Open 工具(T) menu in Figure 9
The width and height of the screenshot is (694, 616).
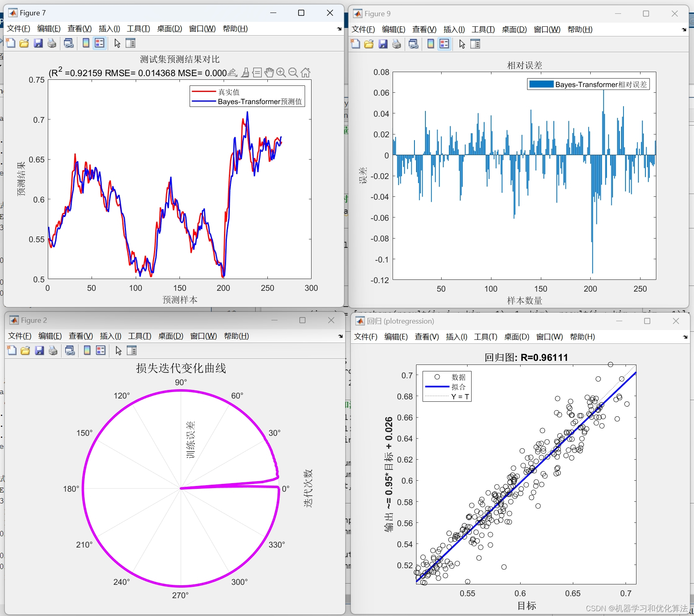coord(483,30)
